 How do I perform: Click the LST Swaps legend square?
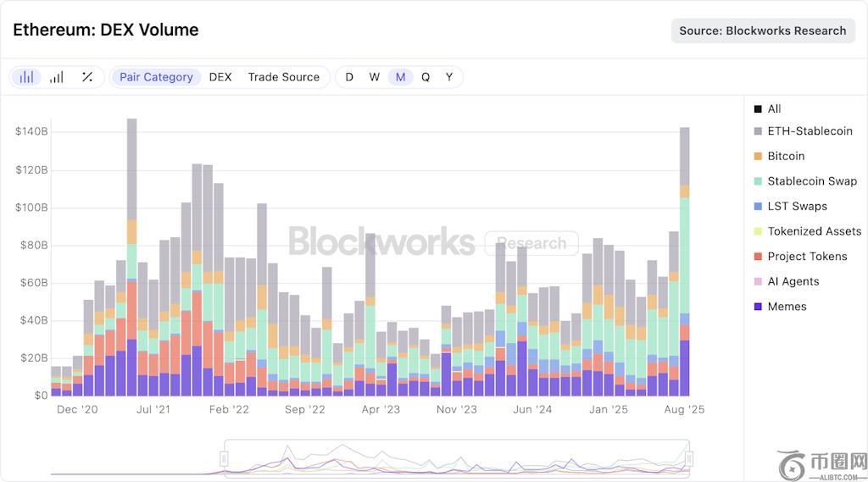tap(758, 206)
